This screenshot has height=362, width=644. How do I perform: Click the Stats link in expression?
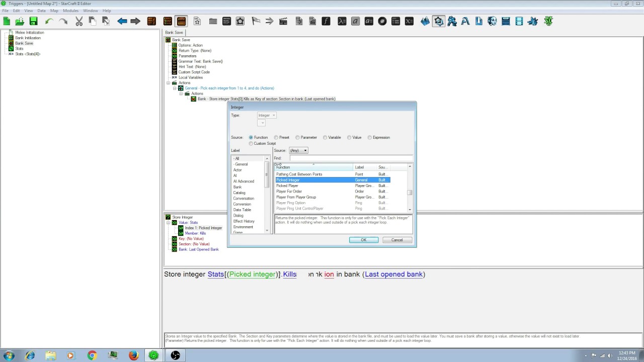pyautogui.click(x=215, y=275)
